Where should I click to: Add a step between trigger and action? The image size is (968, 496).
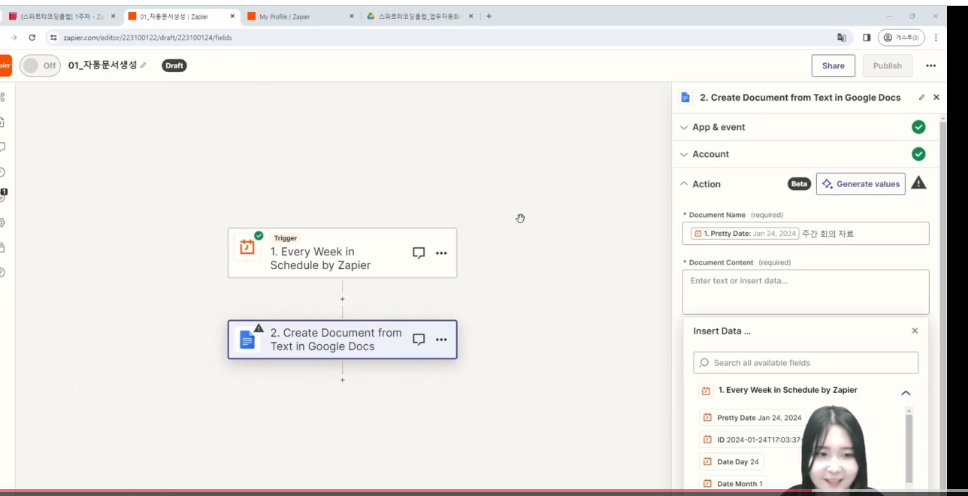click(x=343, y=299)
